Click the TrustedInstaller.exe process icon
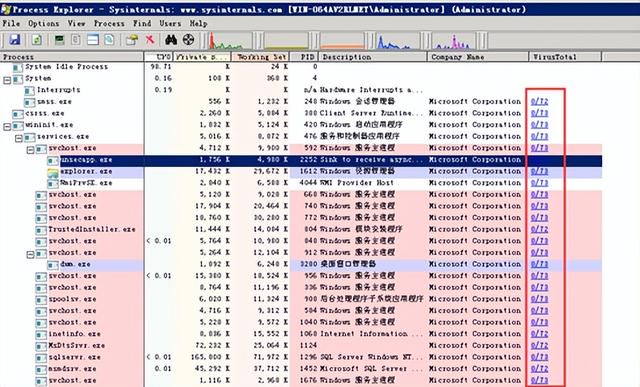This screenshot has height=387, width=640. (x=41, y=230)
